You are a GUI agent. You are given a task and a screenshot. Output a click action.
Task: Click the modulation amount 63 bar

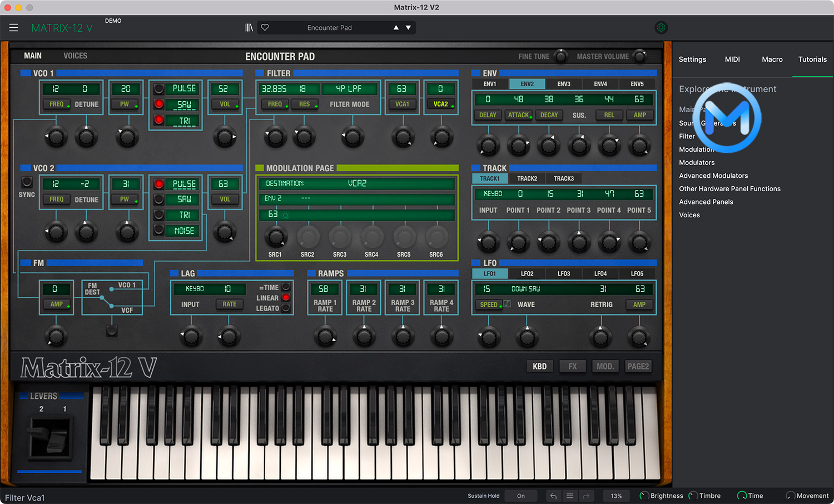[356, 214]
